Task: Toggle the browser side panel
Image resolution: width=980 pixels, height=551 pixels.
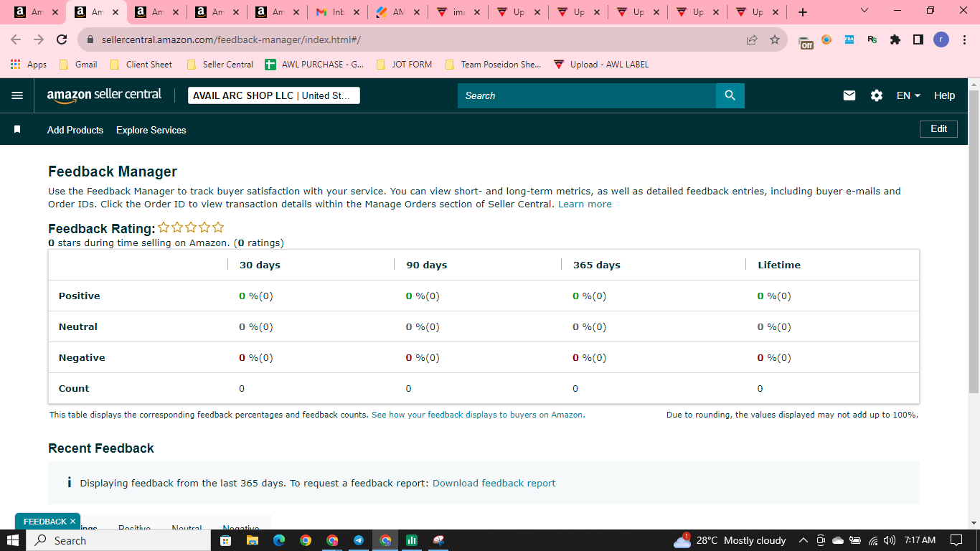Action: click(x=918, y=40)
